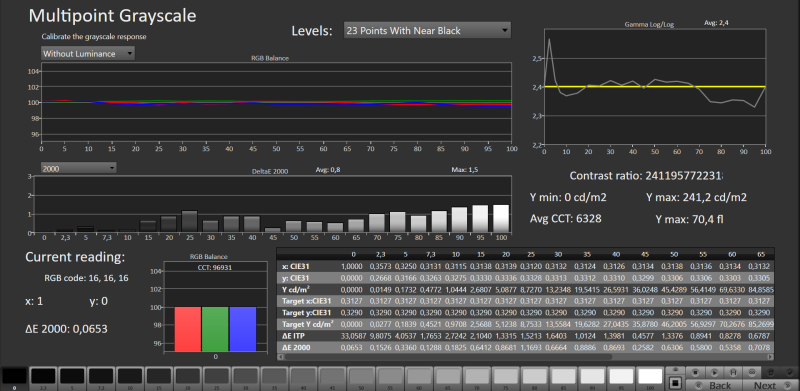Image resolution: width=800 pixels, height=391 pixels.
Task: Click the data table scroll-right arrow
Action: [770, 357]
